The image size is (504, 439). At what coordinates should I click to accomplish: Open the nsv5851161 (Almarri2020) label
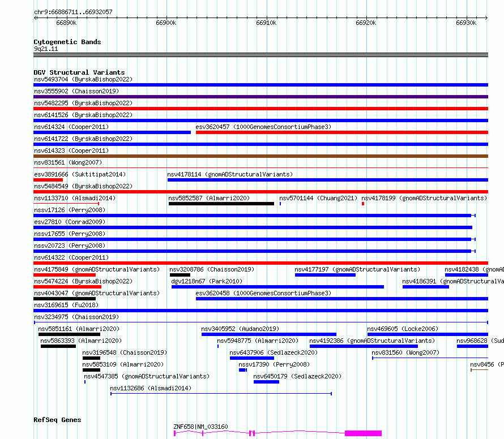point(79,329)
